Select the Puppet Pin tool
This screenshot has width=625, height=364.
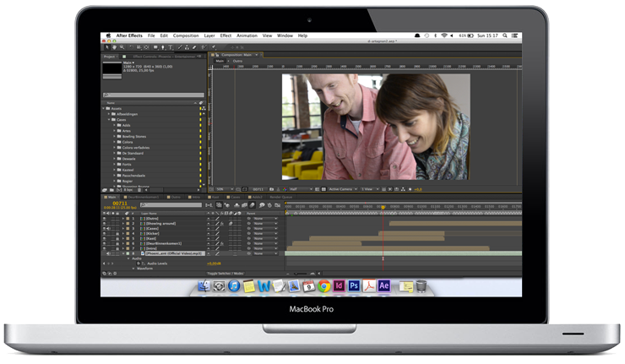[x=213, y=47]
